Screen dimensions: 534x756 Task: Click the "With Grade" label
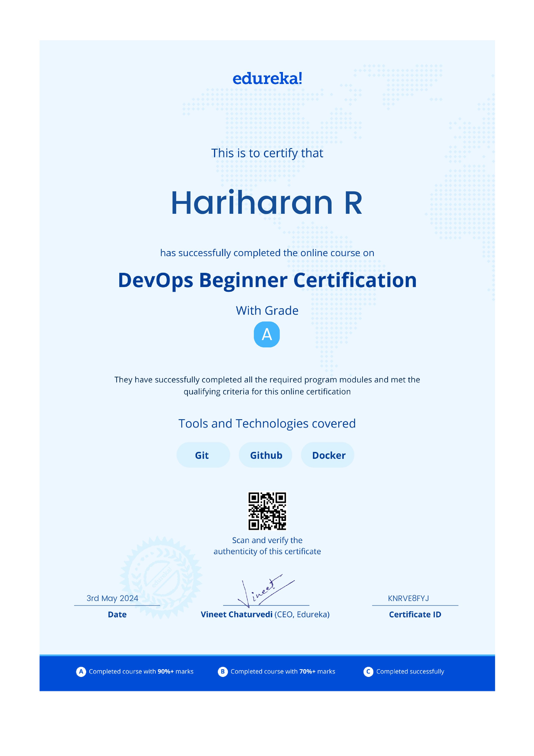(x=267, y=311)
